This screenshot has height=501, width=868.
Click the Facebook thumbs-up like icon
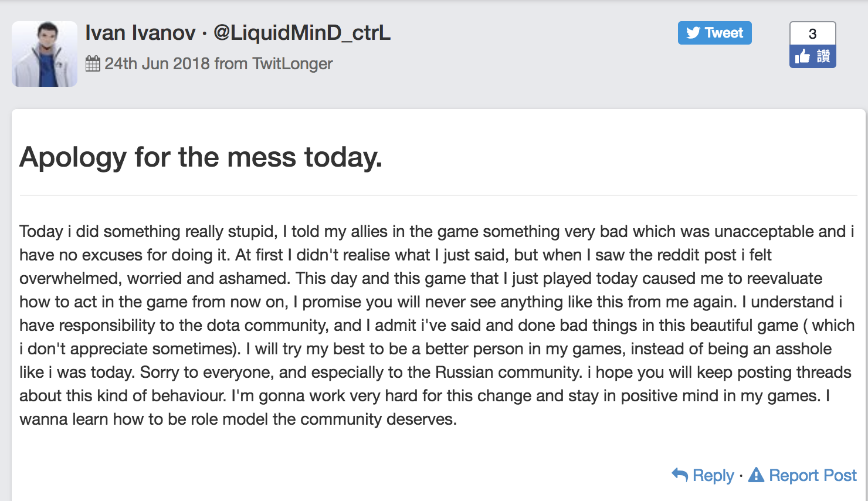coord(802,56)
